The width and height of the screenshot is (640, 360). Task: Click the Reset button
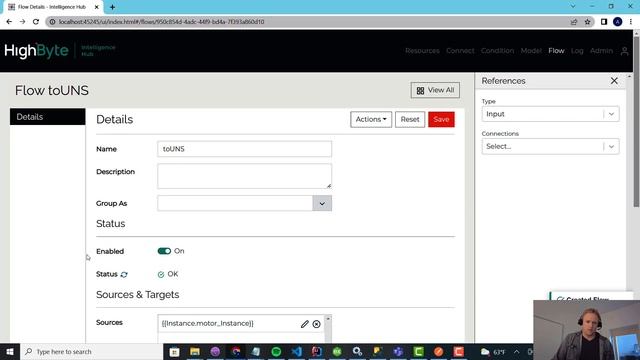tap(410, 119)
